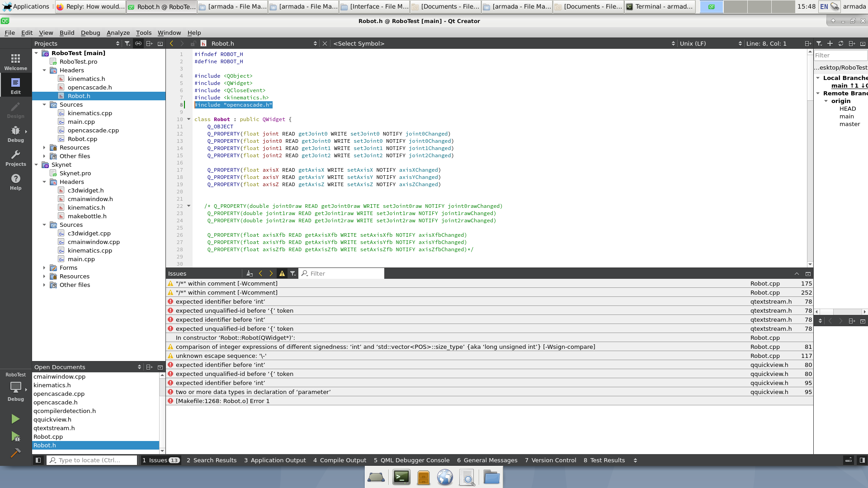Open file manager folder in dock
Viewport: 868px width, 488px height.
491,477
